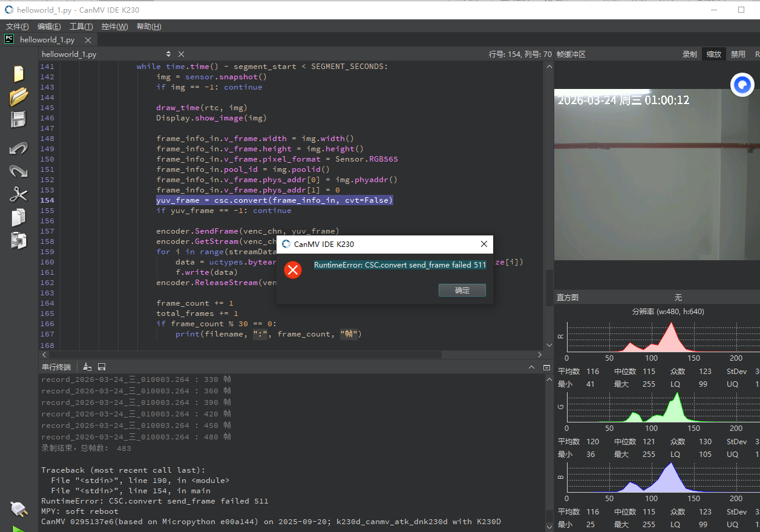
Task: Confirm the error dialog with 确定
Action: point(462,291)
